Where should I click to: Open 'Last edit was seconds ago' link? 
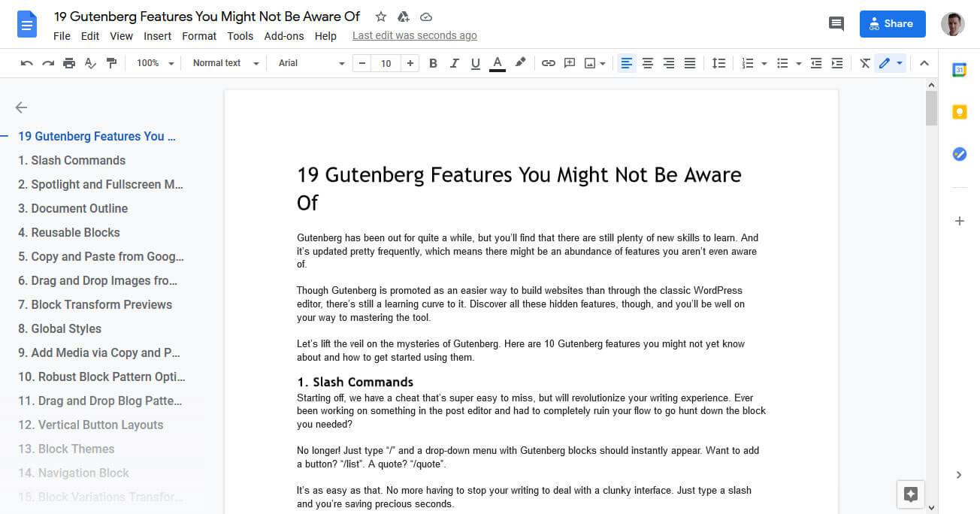coord(415,35)
